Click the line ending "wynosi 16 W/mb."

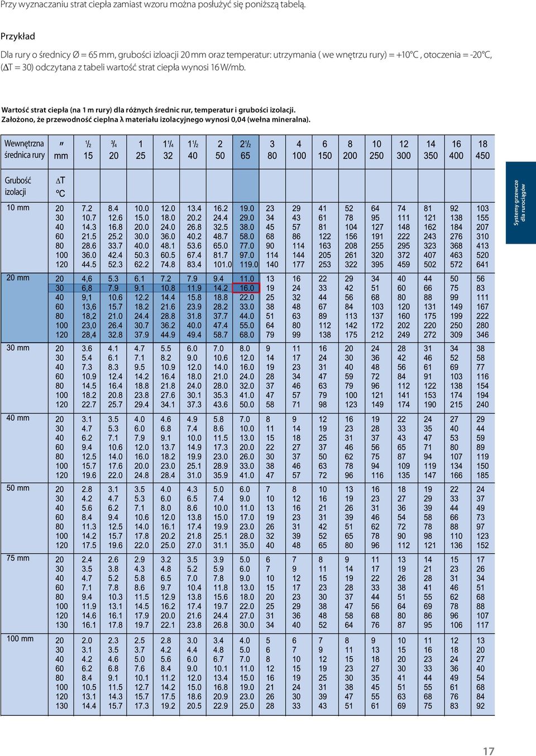(123, 68)
